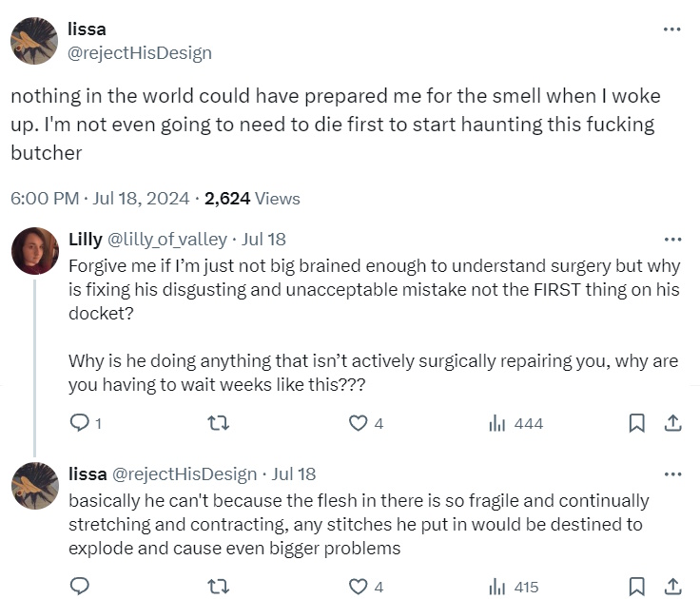Like Lilly's reply with heart icon
Viewport: 700px width, 599px height.
click(358, 423)
